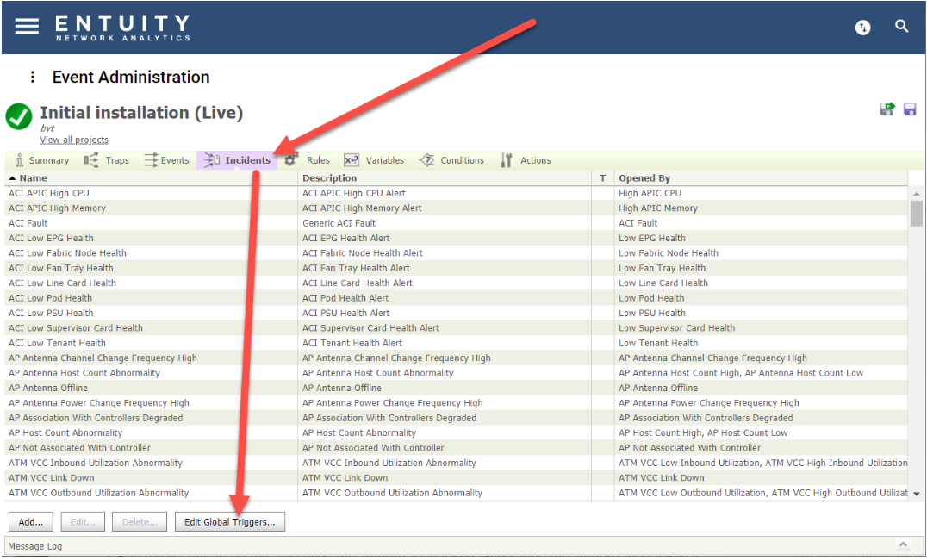Switch to the Events tab
The height and width of the screenshot is (560, 927).
pyautogui.click(x=167, y=160)
